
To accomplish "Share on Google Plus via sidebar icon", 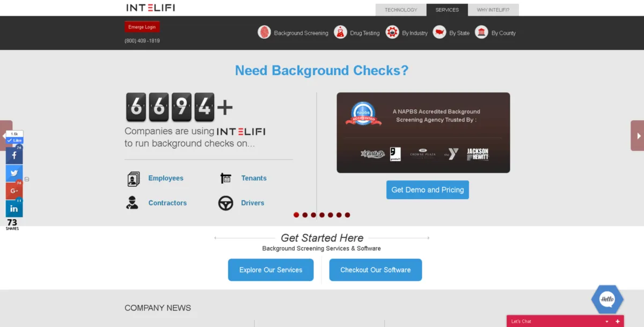I will tap(14, 191).
